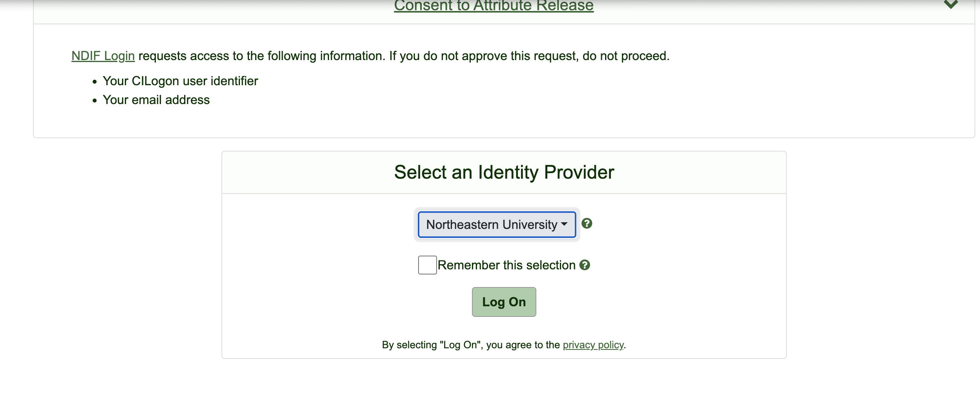Collapse the consent panel using the chevron icon
The image size is (980, 406).
pyautogui.click(x=951, y=5)
